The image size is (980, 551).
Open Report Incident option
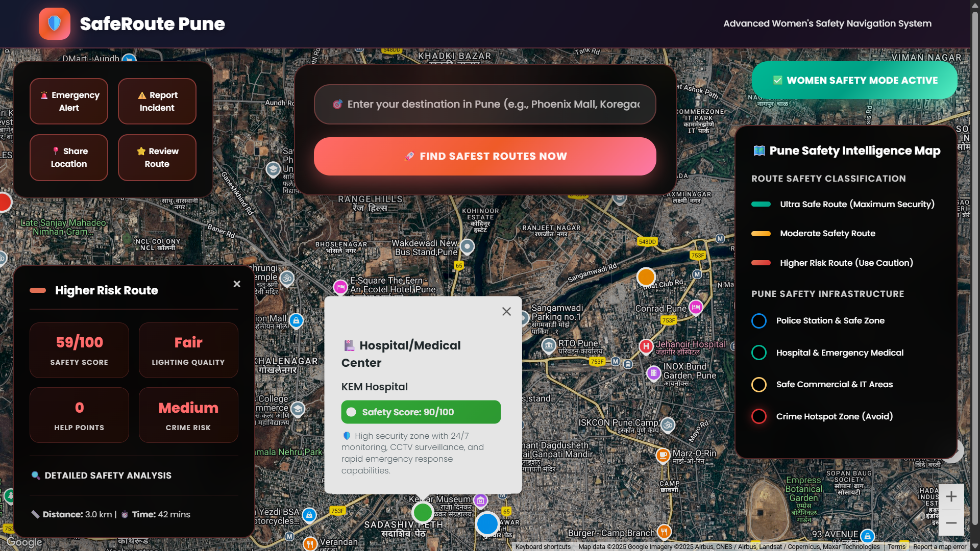pyautogui.click(x=157, y=101)
